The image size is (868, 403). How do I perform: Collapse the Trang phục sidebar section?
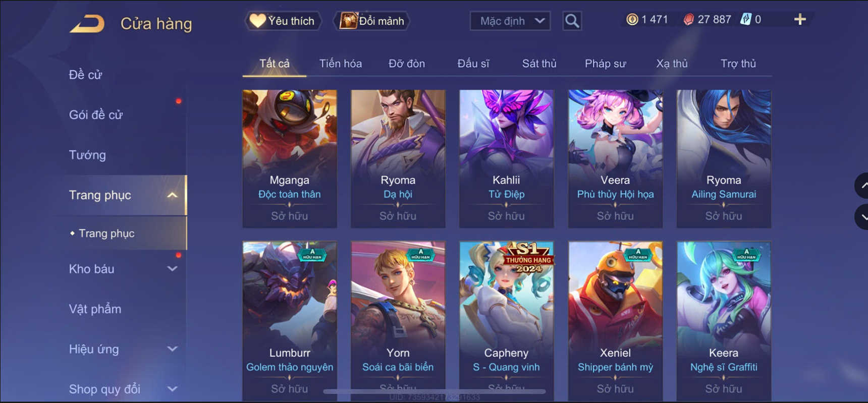click(172, 195)
